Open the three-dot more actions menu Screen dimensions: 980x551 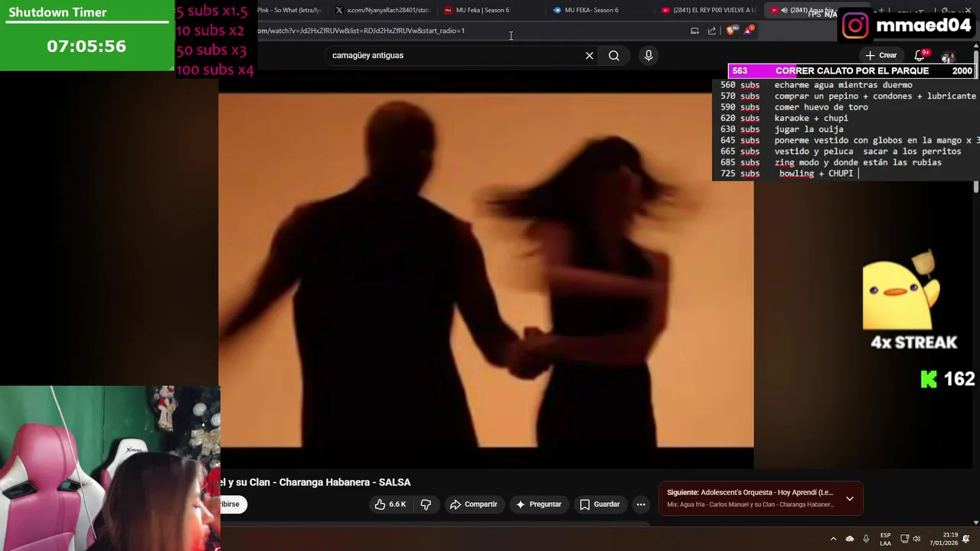(641, 504)
